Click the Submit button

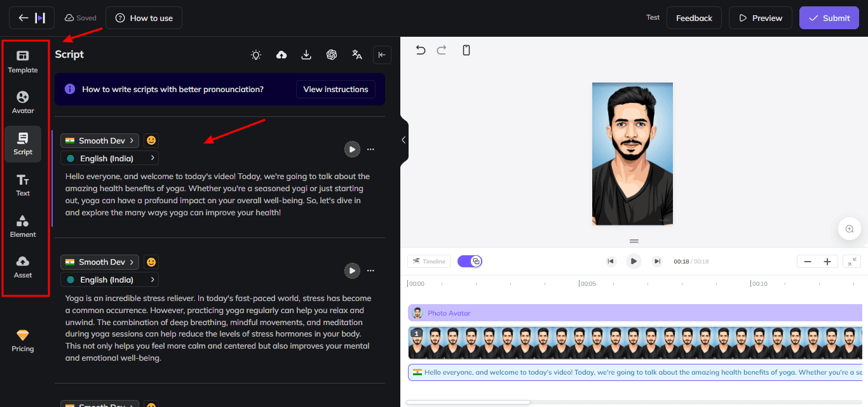829,18
